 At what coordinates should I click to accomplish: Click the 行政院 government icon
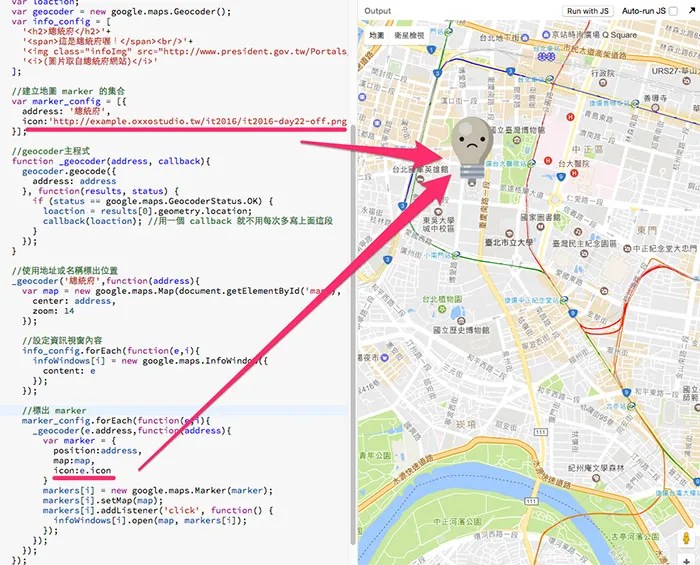603,83
